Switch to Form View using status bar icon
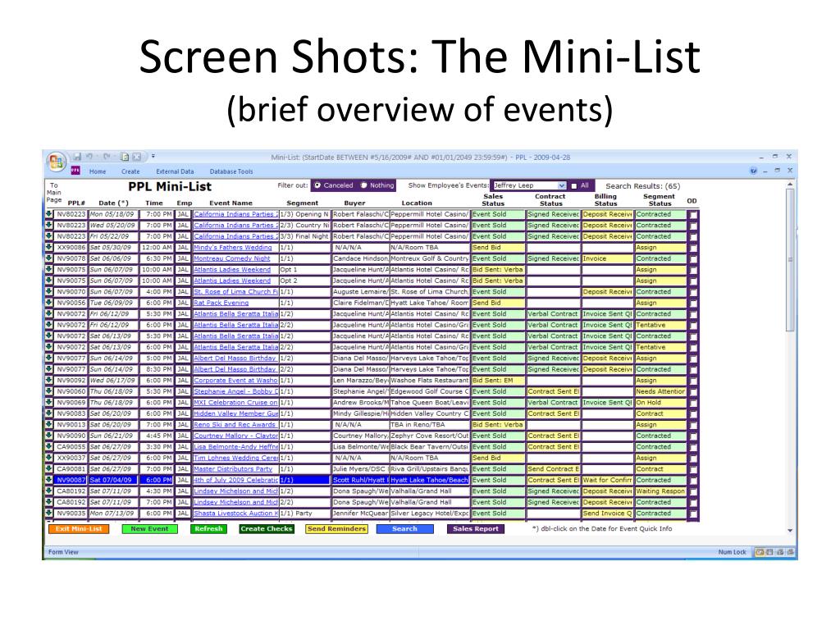Viewport: 840px width, 630px height. 759,552
